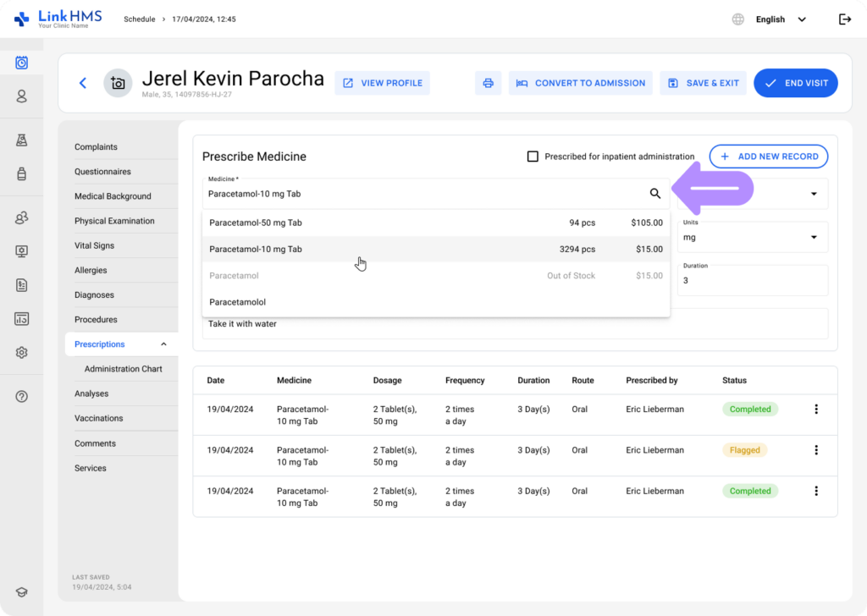The height and width of the screenshot is (616, 867).
Task: Open the schedule calendar icon in sidebar
Action: click(22, 63)
